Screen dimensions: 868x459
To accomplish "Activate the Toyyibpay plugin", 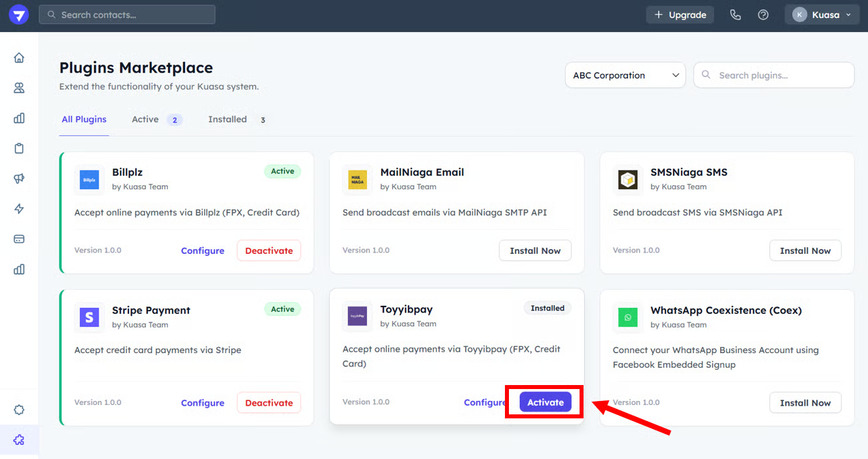I will [545, 402].
